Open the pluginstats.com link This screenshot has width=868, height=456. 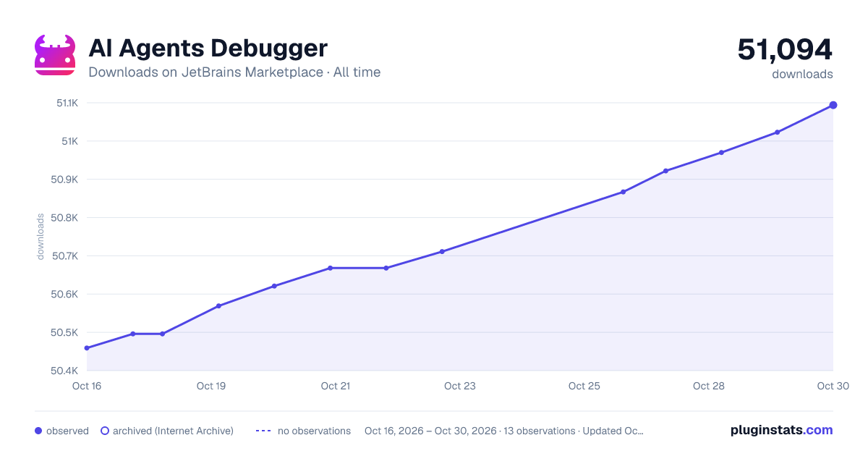point(782,430)
